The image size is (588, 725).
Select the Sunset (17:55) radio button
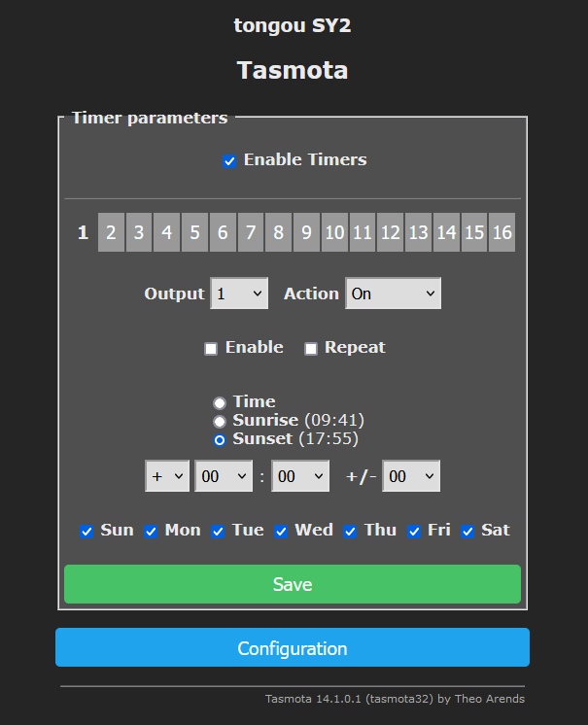coord(220,439)
